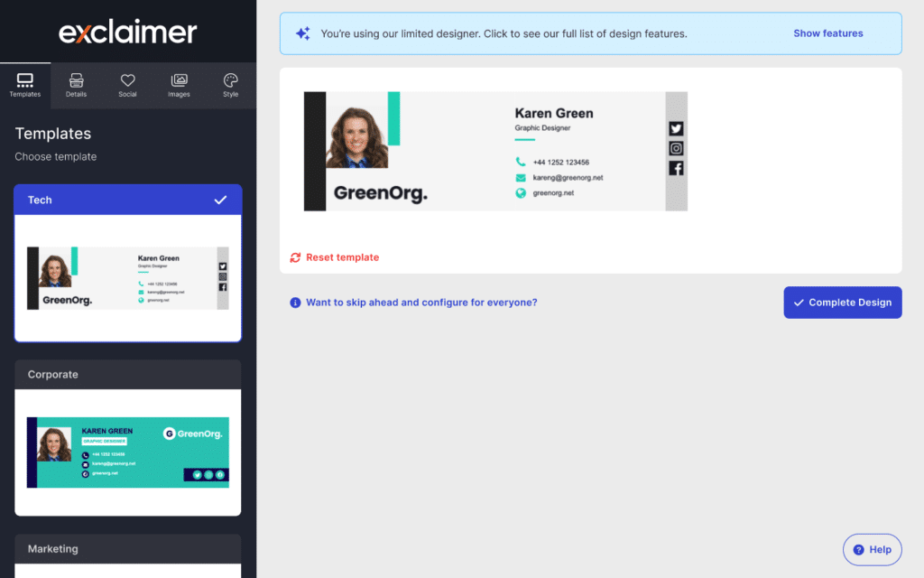Click the Twitter icon in signature preview
The height and width of the screenshot is (578, 924).
[x=676, y=128]
